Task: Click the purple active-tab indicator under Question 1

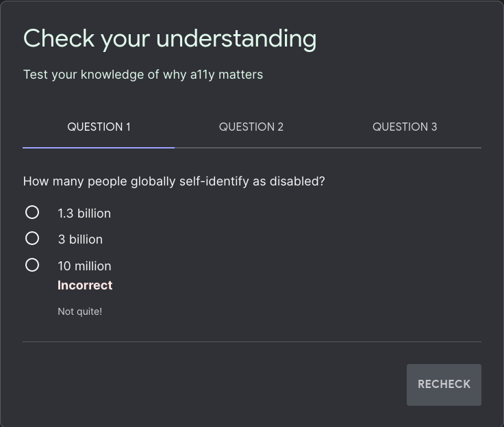Action: tap(99, 147)
